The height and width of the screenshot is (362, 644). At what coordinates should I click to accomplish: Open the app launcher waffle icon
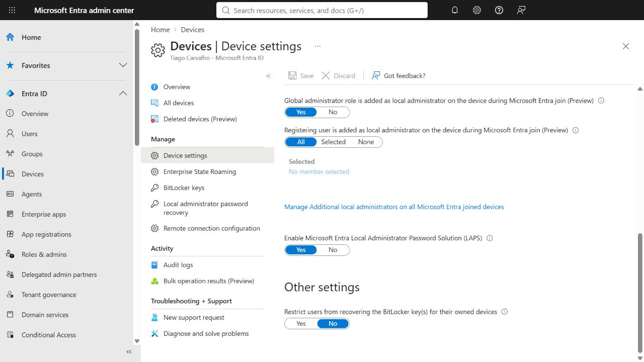pyautogui.click(x=12, y=10)
